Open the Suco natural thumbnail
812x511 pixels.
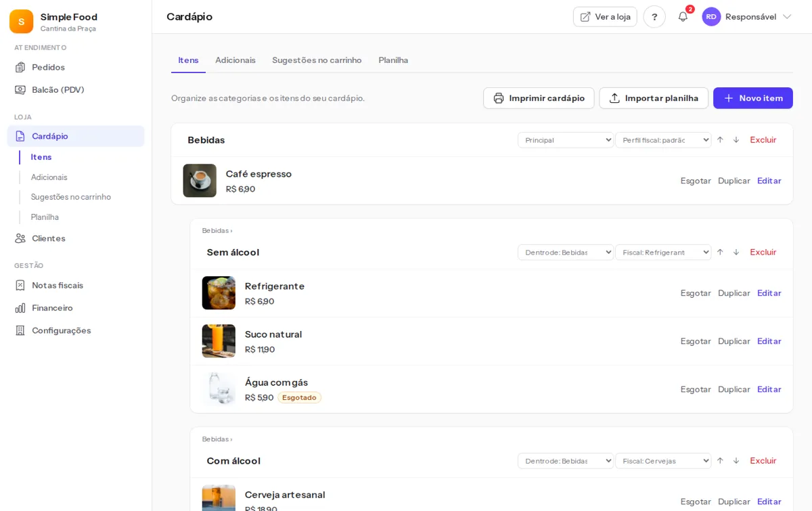(x=219, y=341)
